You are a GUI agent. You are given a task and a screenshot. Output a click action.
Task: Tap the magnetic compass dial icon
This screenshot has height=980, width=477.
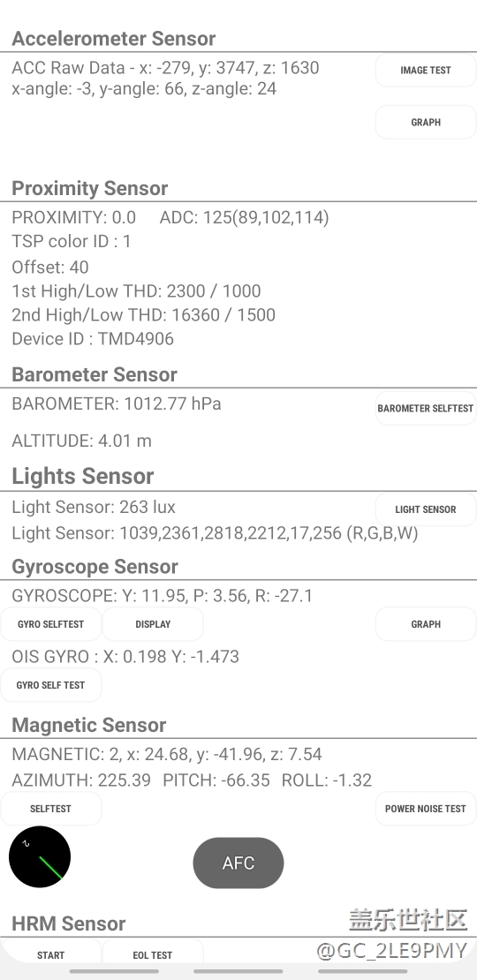pyautogui.click(x=40, y=856)
